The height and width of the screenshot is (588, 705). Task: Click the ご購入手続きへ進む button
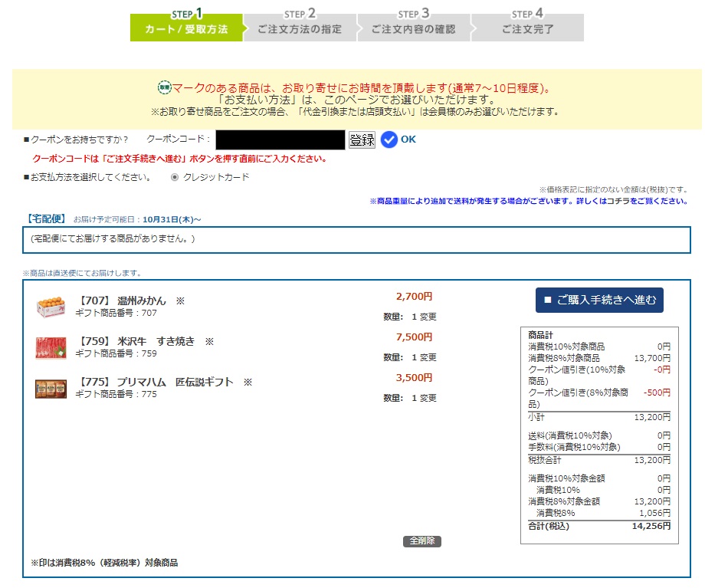[599, 300]
